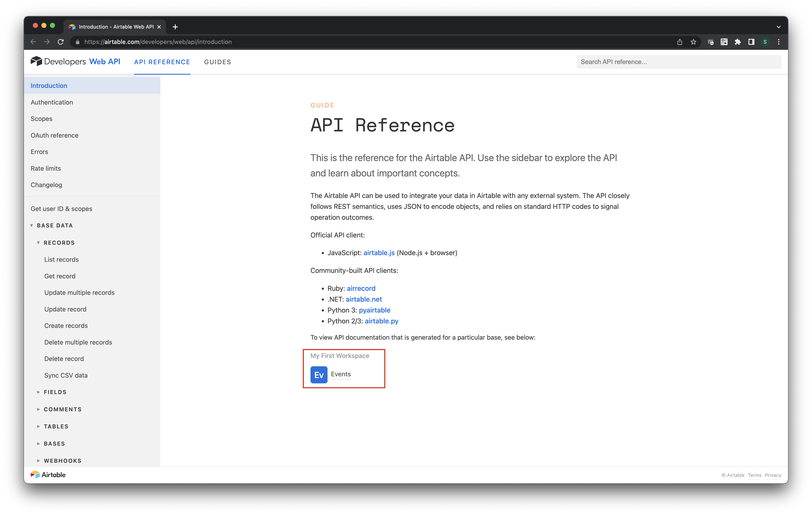This screenshot has width=812, height=515.
Task: Click the share page icon
Action: 680,42
